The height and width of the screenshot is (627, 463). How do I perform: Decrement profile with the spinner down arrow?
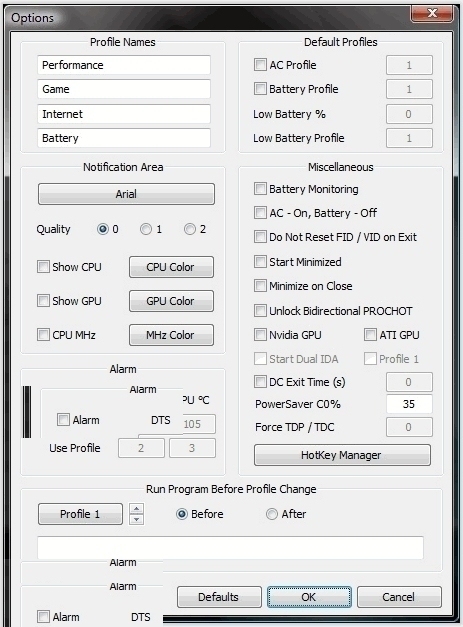pos(137,519)
